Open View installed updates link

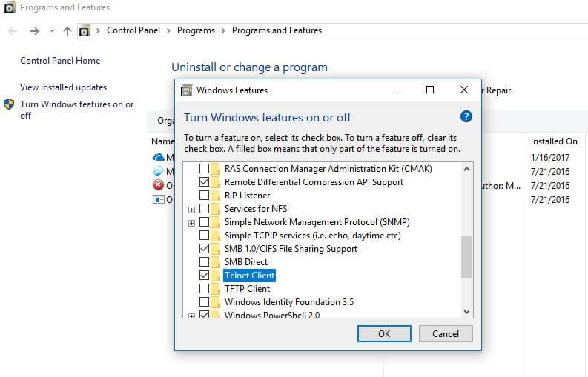[x=63, y=87]
